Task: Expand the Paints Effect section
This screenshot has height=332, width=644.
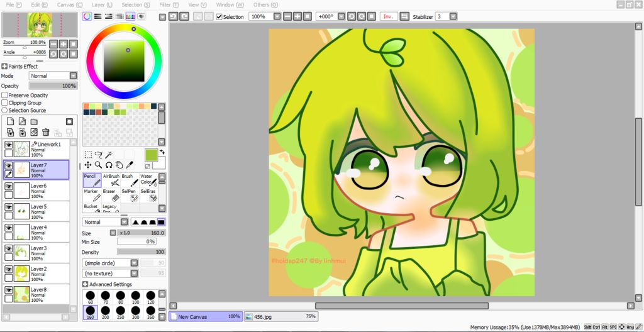Action: point(4,66)
